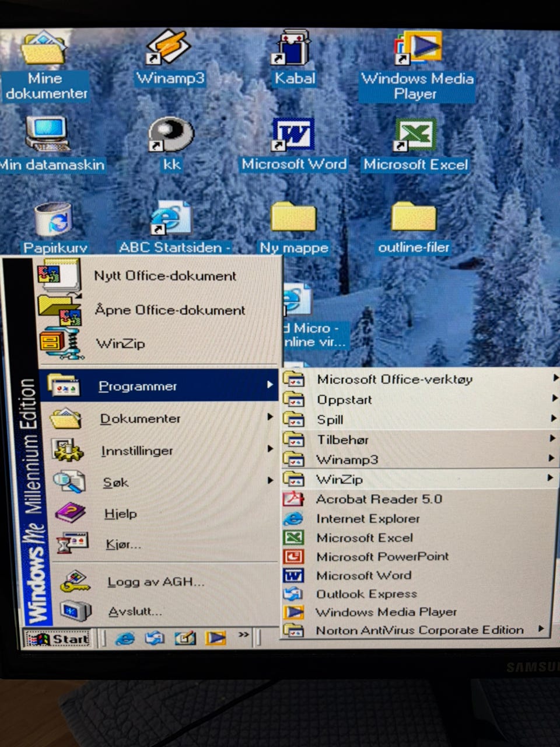Expand Microsoft Office-verktøy program folder
This screenshot has height=747, width=560.
point(420,379)
